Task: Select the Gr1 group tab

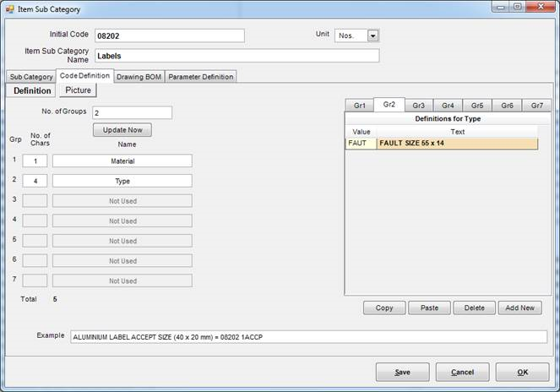Action: 359,106
